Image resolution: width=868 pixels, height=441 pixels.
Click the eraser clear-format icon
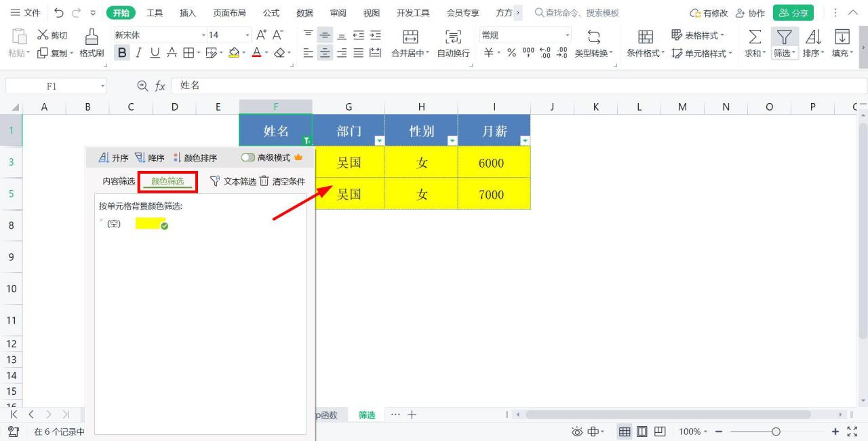click(280, 53)
